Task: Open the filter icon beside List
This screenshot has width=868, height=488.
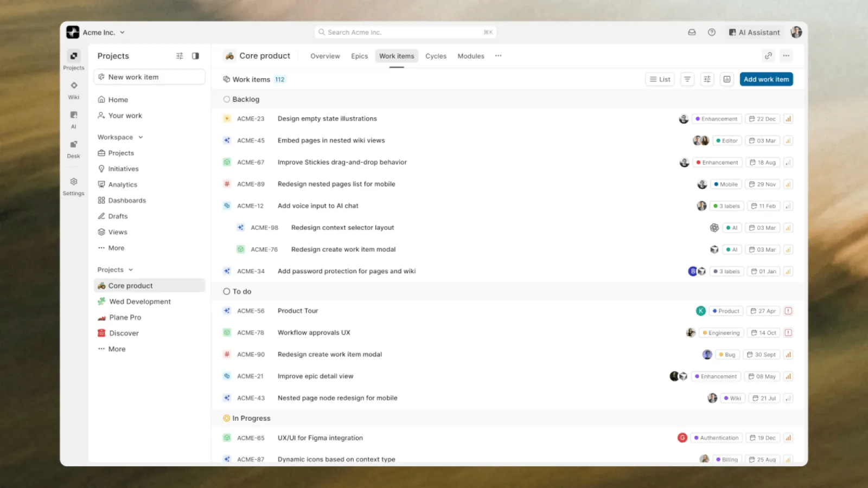Action: coord(687,79)
